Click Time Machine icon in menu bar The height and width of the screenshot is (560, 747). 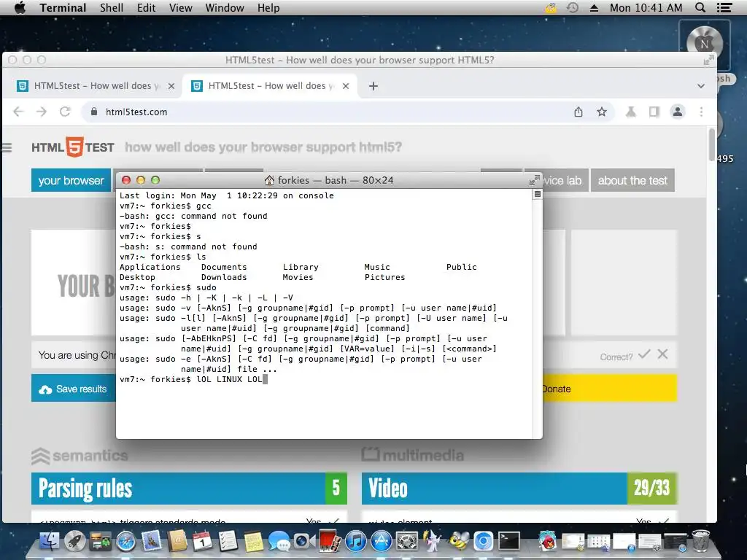pyautogui.click(x=573, y=7)
